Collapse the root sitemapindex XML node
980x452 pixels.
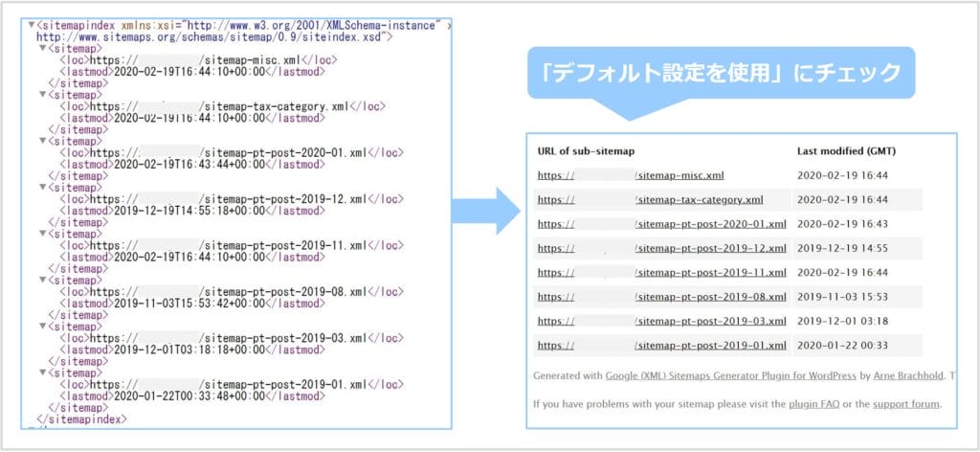coord(32,26)
